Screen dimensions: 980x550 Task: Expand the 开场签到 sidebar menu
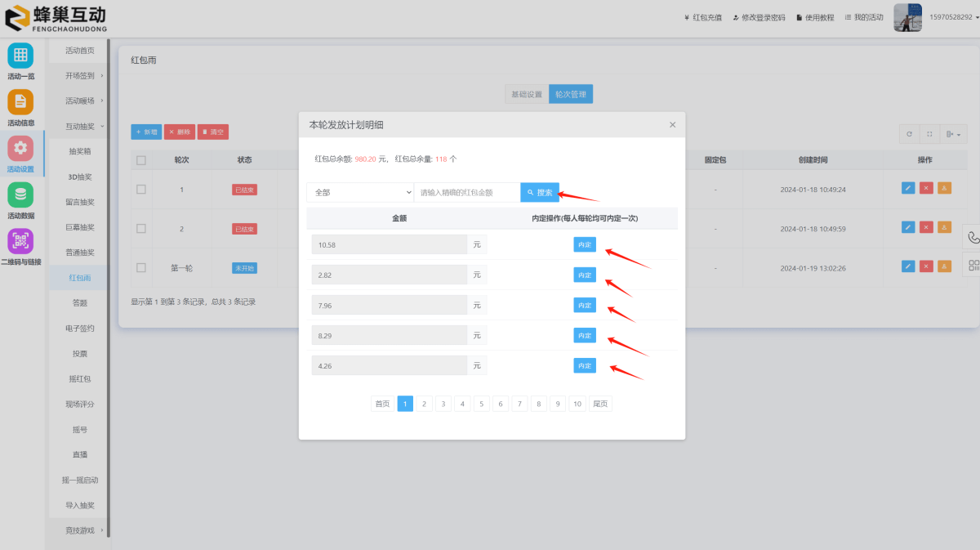tap(83, 76)
